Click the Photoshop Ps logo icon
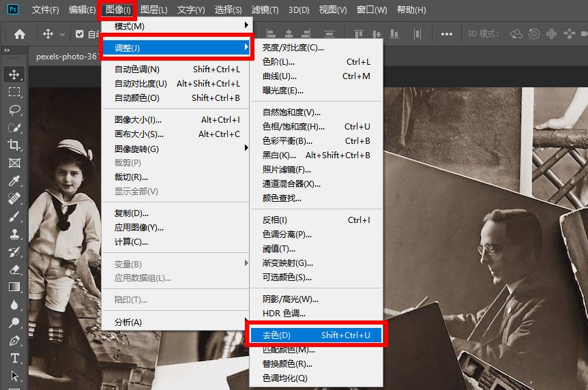588x390 pixels. 13,10
